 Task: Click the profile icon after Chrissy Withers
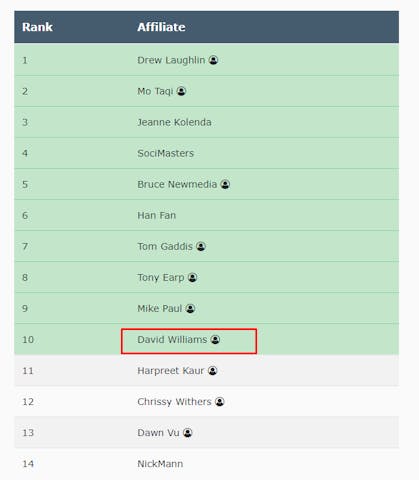[220, 402]
